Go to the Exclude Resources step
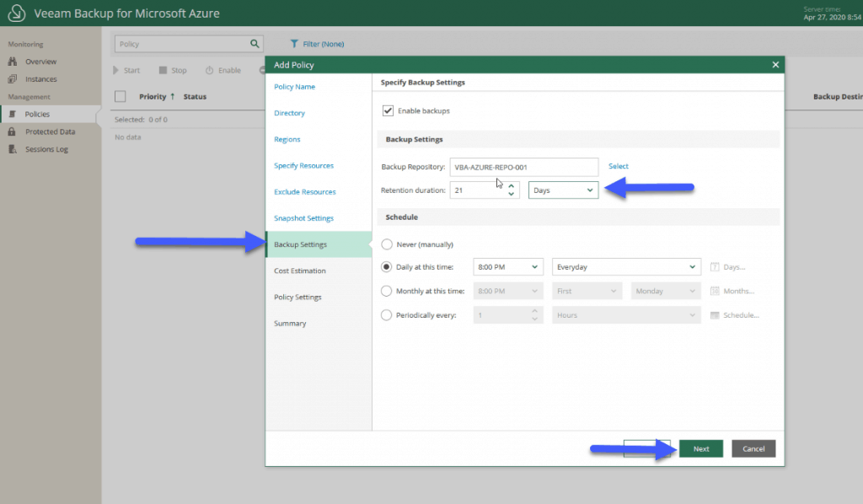 click(305, 192)
